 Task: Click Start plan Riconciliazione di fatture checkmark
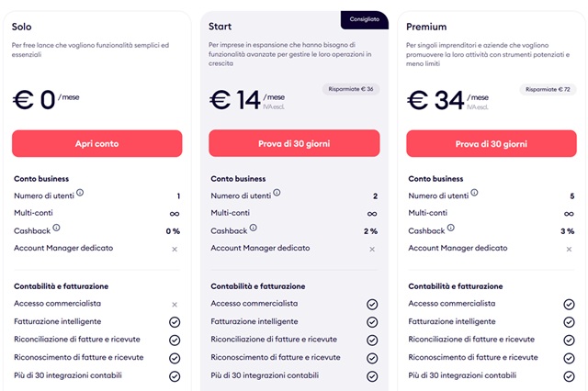pyautogui.click(x=372, y=340)
